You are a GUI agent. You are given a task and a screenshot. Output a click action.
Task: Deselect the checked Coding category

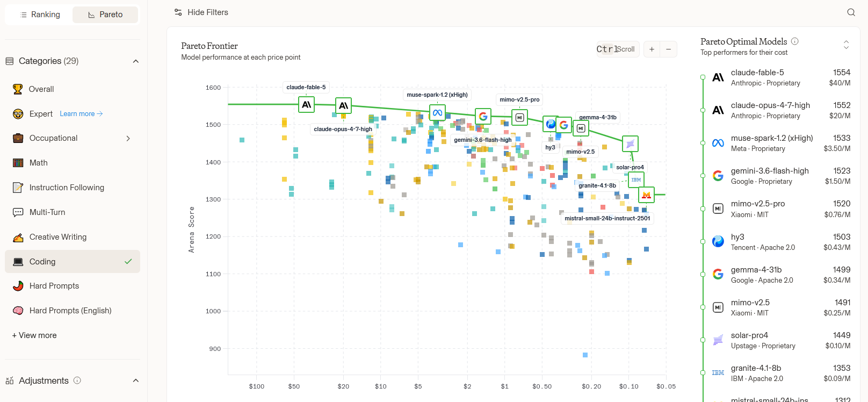pyautogui.click(x=73, y=262)
